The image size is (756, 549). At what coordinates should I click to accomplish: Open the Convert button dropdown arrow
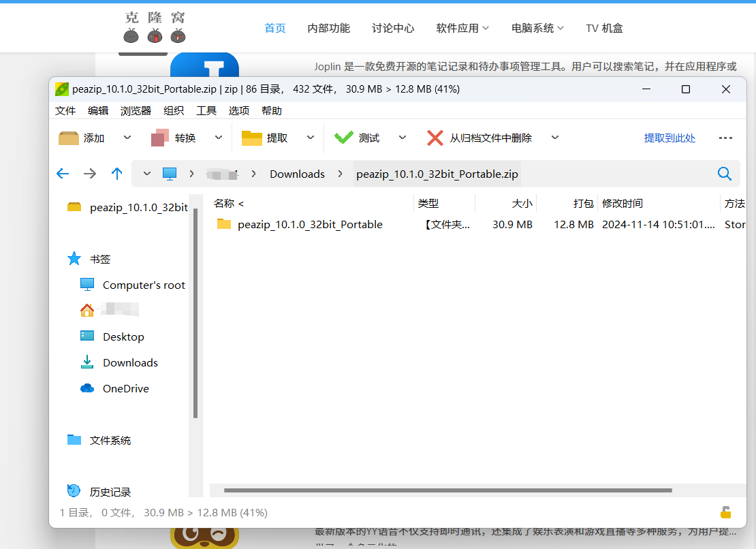pos(219,138)
